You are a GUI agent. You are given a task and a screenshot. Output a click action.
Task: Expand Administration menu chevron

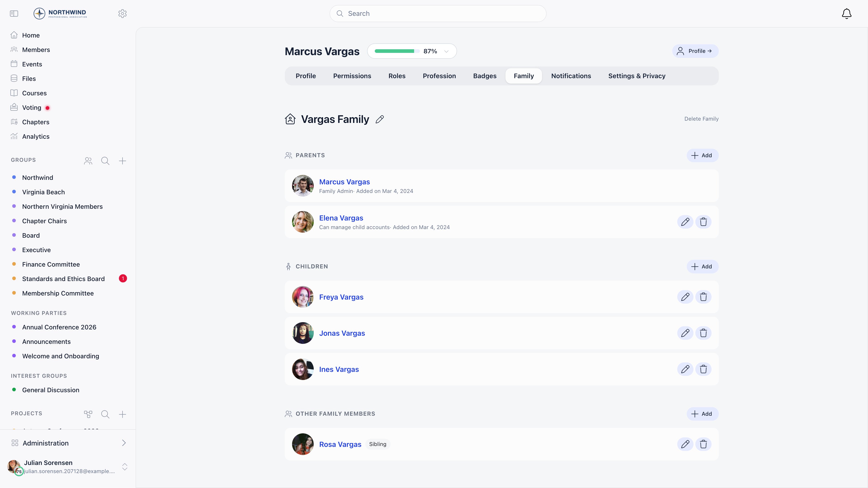click(124, 443)
